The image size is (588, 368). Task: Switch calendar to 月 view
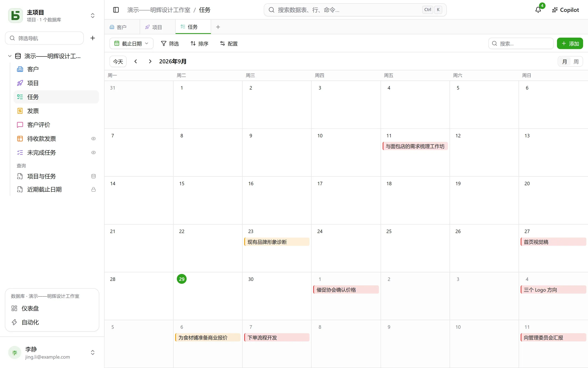(565, 62)
